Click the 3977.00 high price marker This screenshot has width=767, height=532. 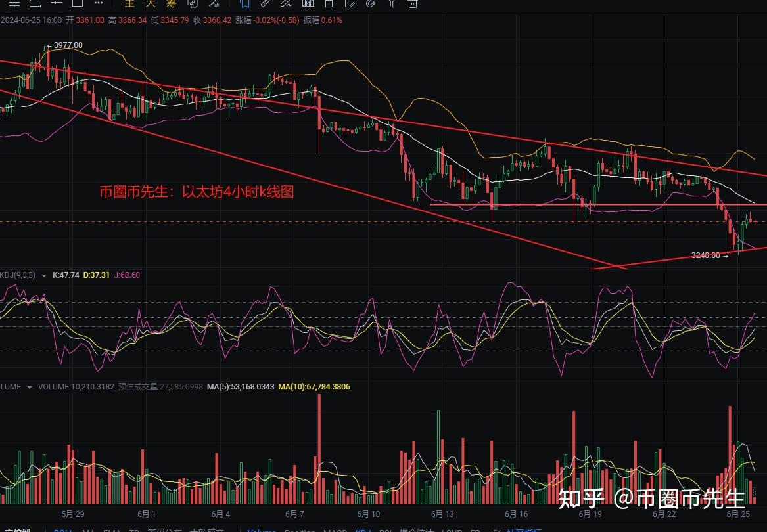point(68,45)
